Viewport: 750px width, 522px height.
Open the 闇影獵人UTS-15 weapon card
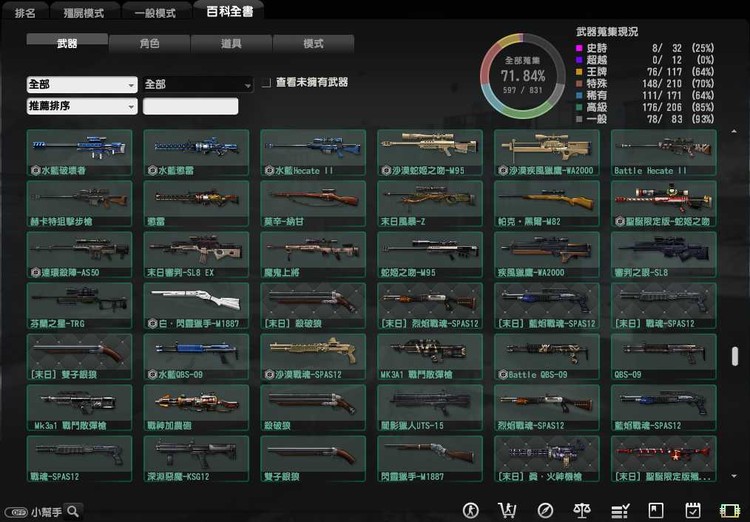(430, 408)
